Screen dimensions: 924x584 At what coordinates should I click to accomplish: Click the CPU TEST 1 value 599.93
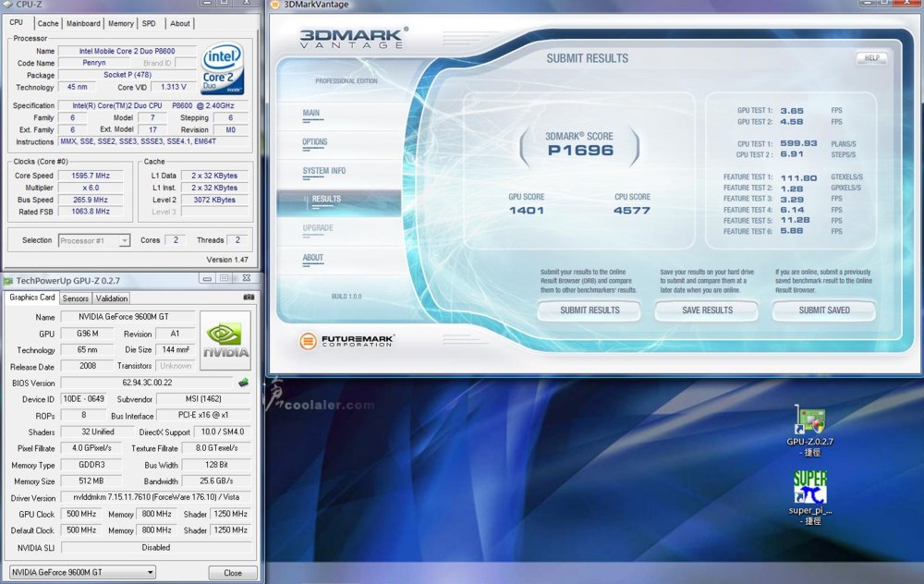[x=798, y=143]
